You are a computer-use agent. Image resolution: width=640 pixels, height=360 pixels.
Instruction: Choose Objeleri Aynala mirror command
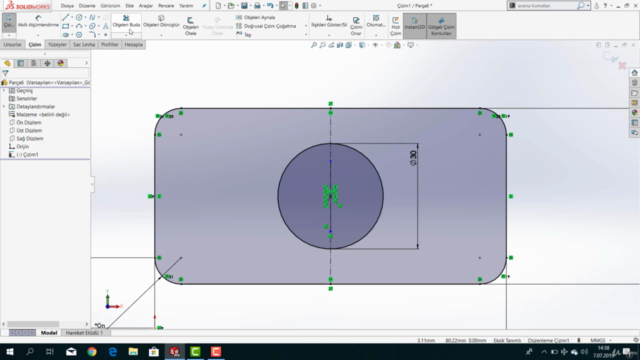[x=255, y=17]
